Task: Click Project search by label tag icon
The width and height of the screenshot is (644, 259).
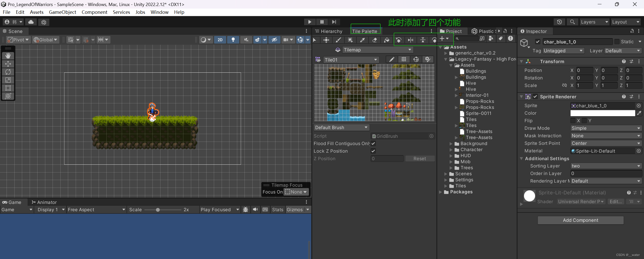Action: 501,38
